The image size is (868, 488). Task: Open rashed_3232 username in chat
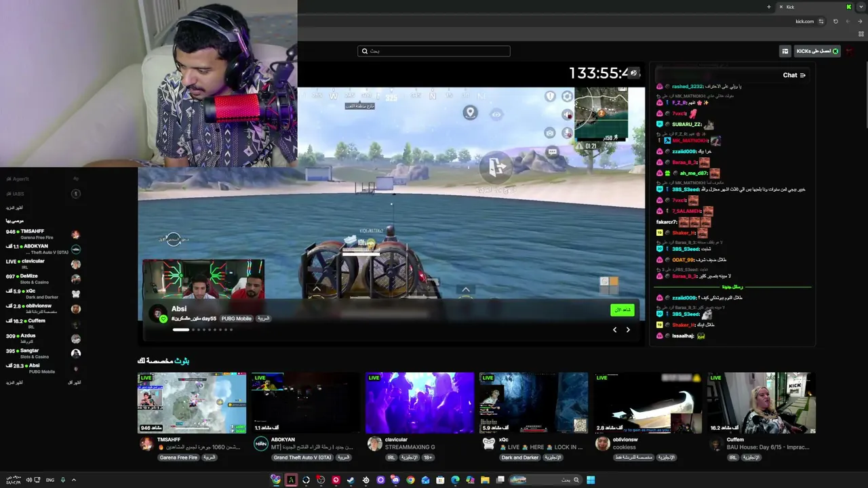point(687,87)
